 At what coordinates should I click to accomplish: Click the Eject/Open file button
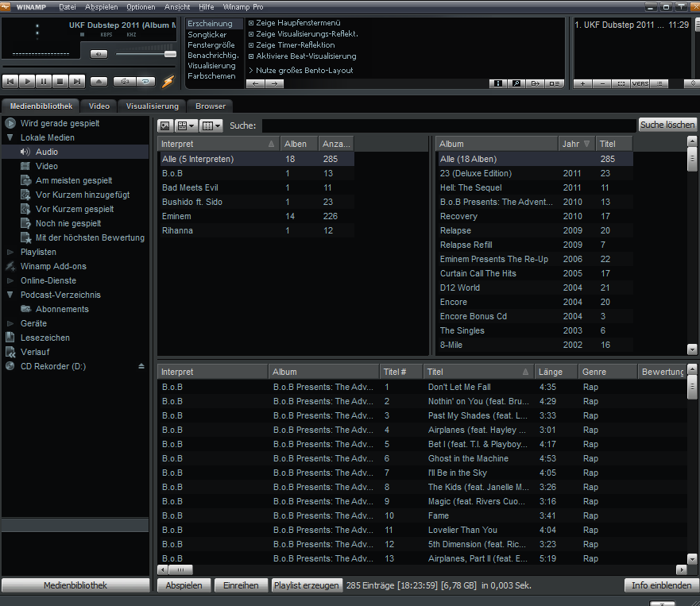pos(99,81)
